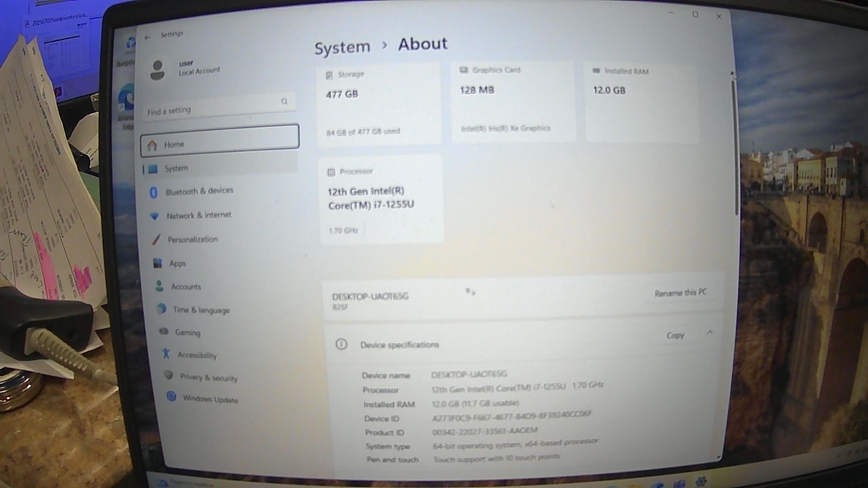Open Time & language settings
This screenshot has height=488, width=868.
pos(201,310)
